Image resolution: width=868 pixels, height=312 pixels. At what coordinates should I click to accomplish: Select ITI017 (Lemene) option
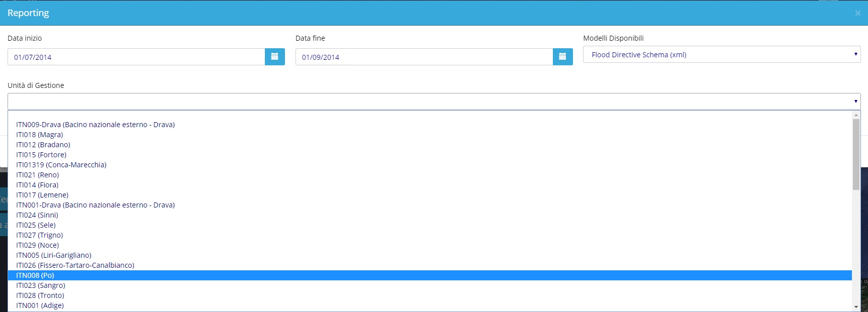(x=430, y=195)
